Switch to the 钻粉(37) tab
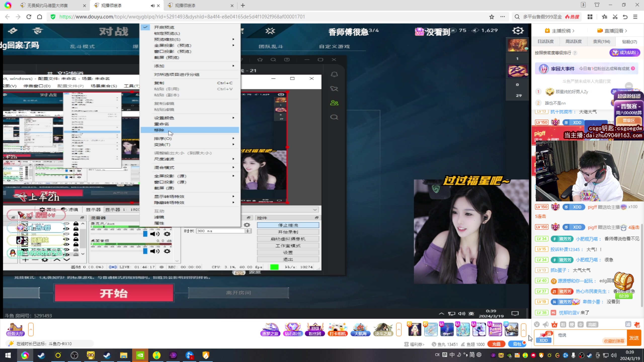Viewport: 644px width, 362px height. (x=629, y=41)
